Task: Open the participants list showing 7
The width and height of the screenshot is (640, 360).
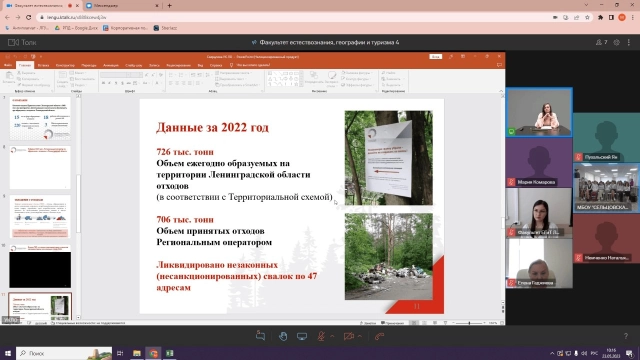Action: coord(602,42)
